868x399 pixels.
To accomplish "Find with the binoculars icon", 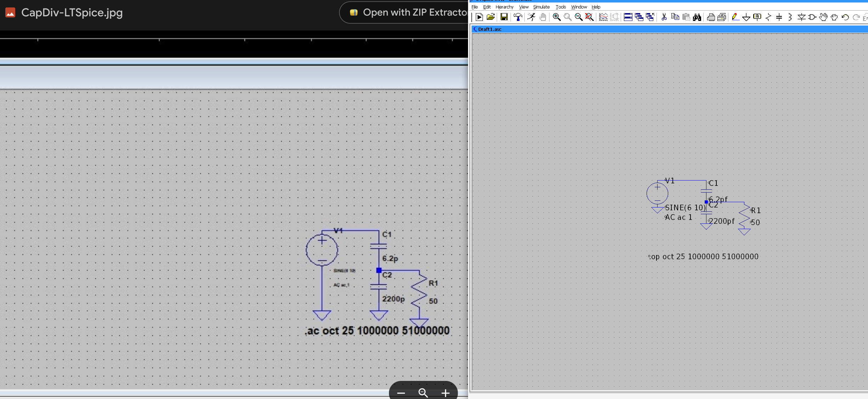I will pos(697,17).
